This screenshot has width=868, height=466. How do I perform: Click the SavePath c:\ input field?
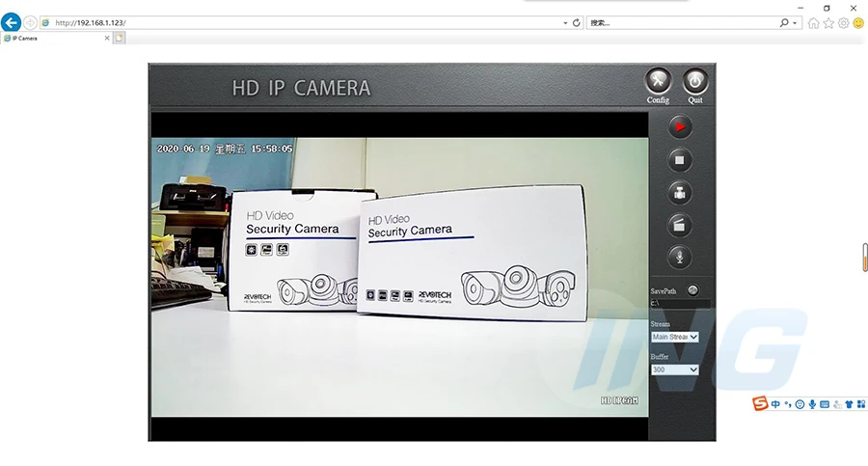pyautogui.click(x=680, y=303)
